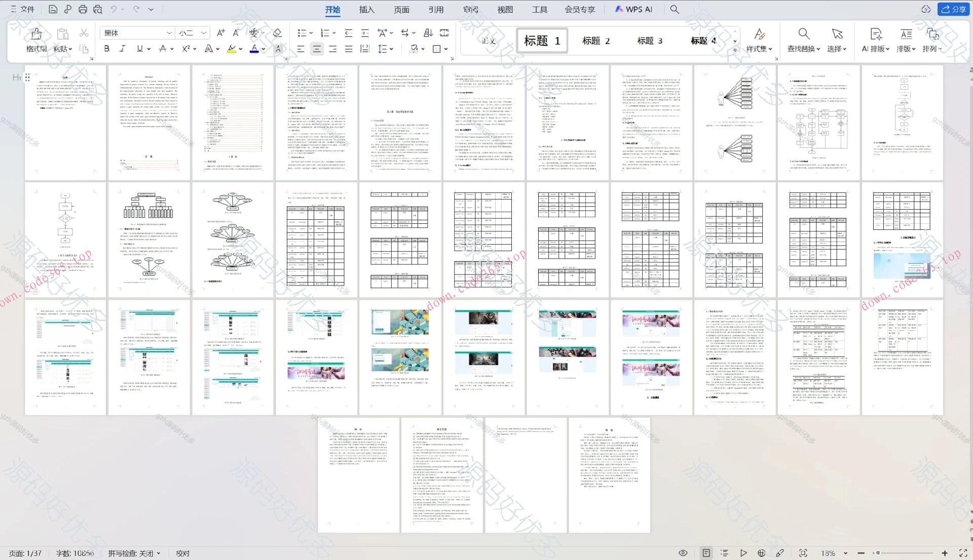Click the zoom slider handle

click(x=878, y=553)
